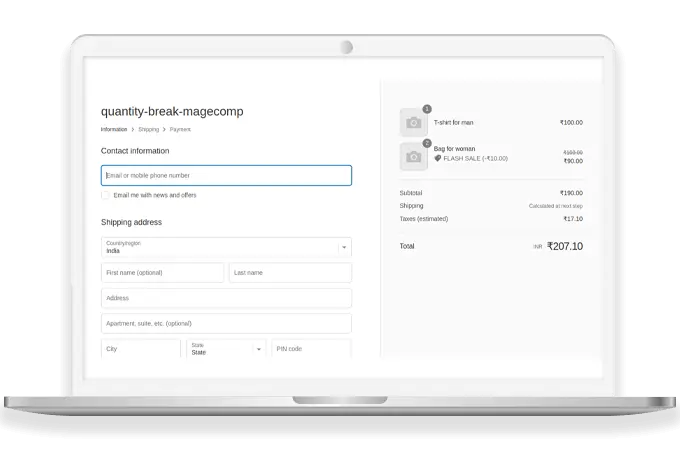The height and width of the screenshot is (450, 680).
Task: Go to the Shipping breadcrumb step
Action: [x=148, y=130]
